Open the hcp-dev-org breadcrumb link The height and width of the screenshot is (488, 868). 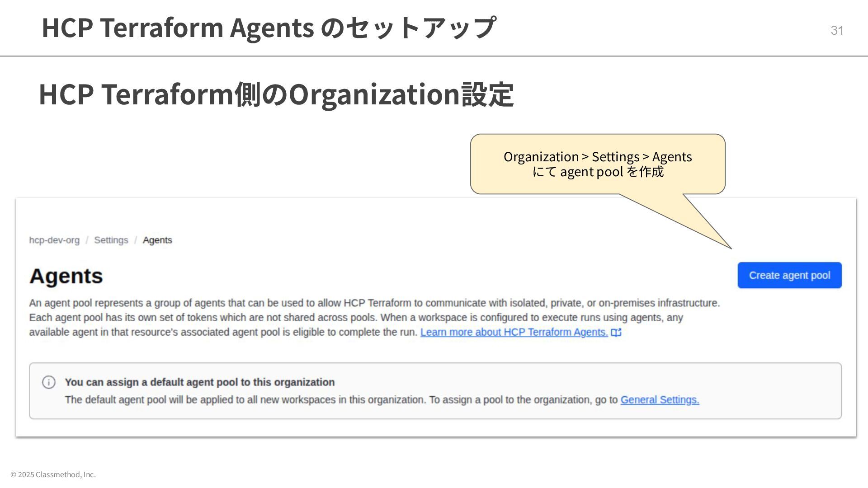tap(54, 240)
